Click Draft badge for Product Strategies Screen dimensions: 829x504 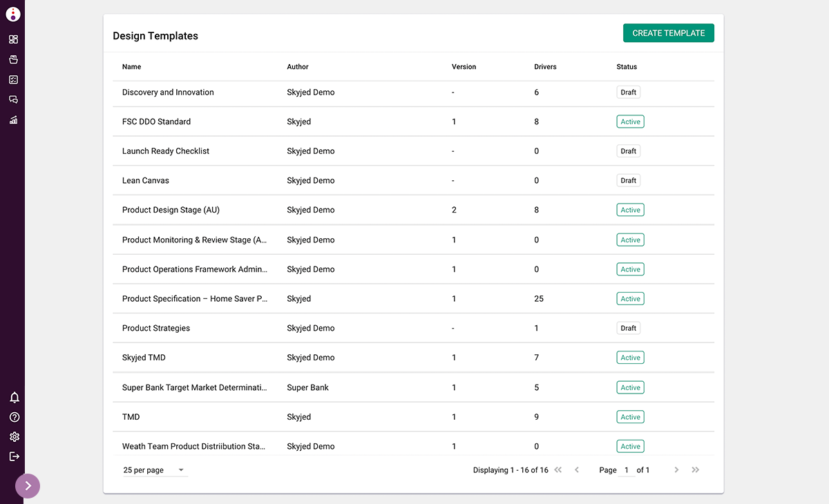(629, 329)
